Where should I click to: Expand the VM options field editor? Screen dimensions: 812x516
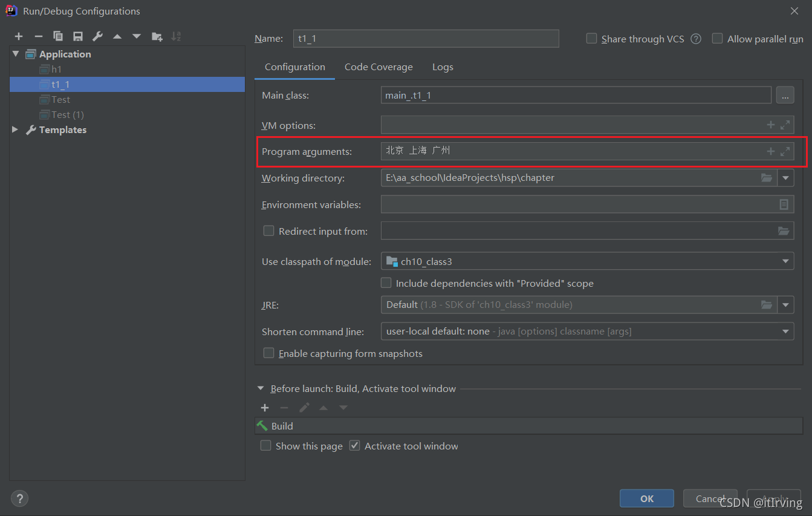tap(785, 125)
